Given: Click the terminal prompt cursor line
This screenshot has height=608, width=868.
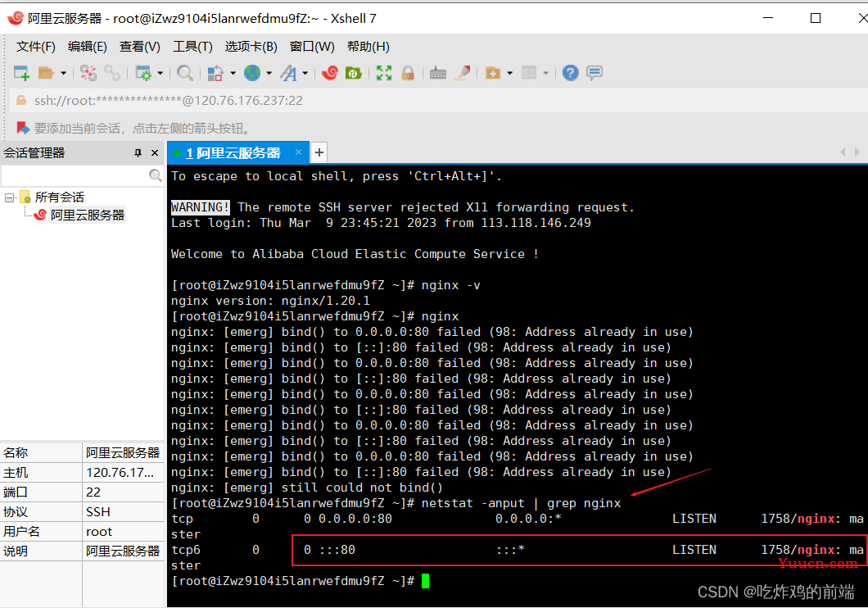Looking at the screenshot, I should click(x=300, y=581).
